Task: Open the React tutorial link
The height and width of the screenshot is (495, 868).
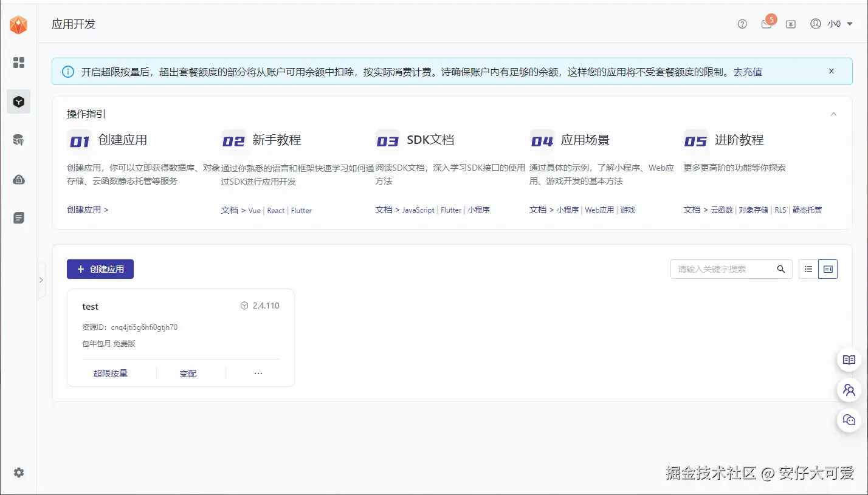Action: coord(276,210)
